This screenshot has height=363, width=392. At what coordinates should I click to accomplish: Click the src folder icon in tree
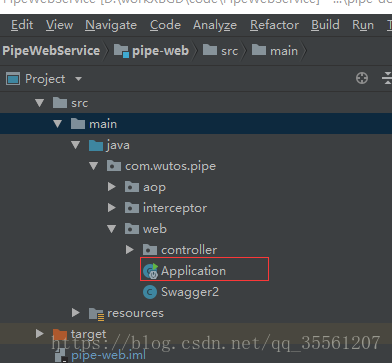pos(60,102)
